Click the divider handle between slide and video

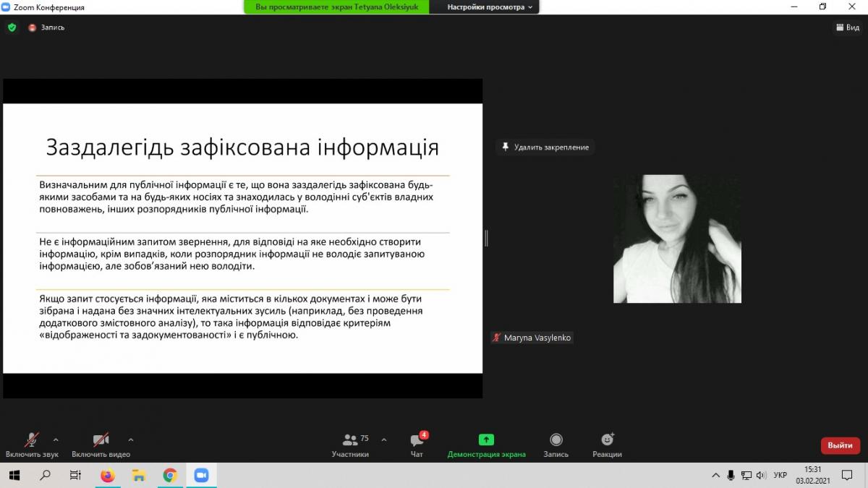click(486, 238)
